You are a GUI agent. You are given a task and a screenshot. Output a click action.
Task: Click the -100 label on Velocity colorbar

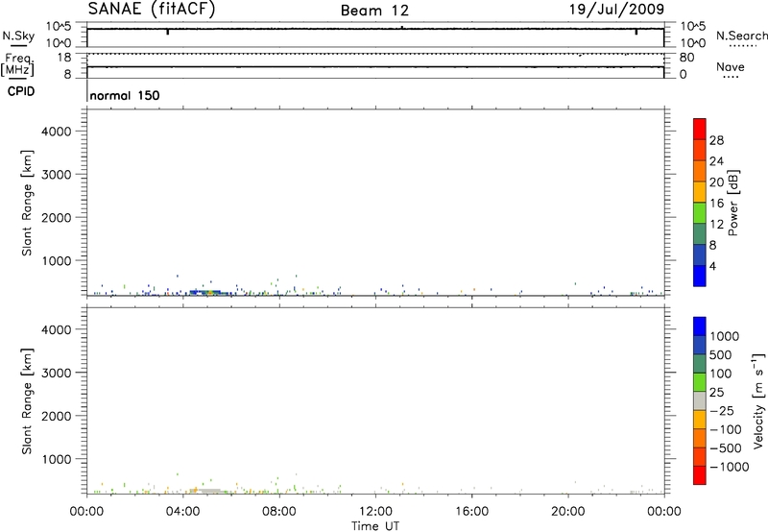click(x=725, y=429)
